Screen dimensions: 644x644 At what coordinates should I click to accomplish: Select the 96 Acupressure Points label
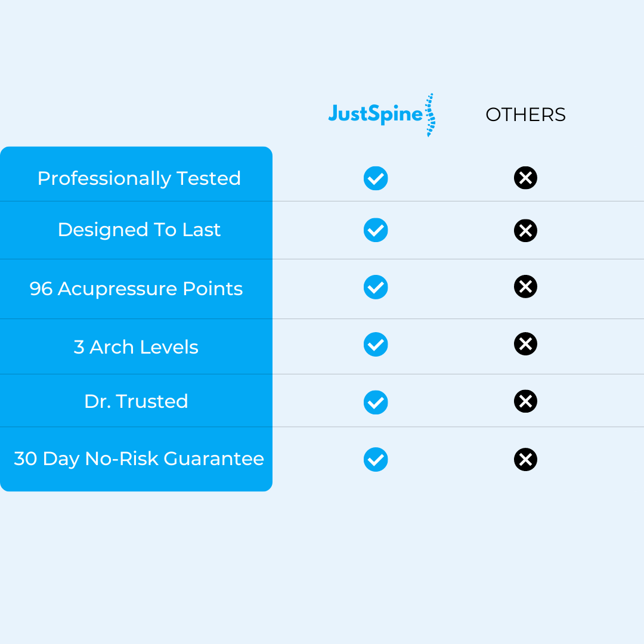pos(136,289)
